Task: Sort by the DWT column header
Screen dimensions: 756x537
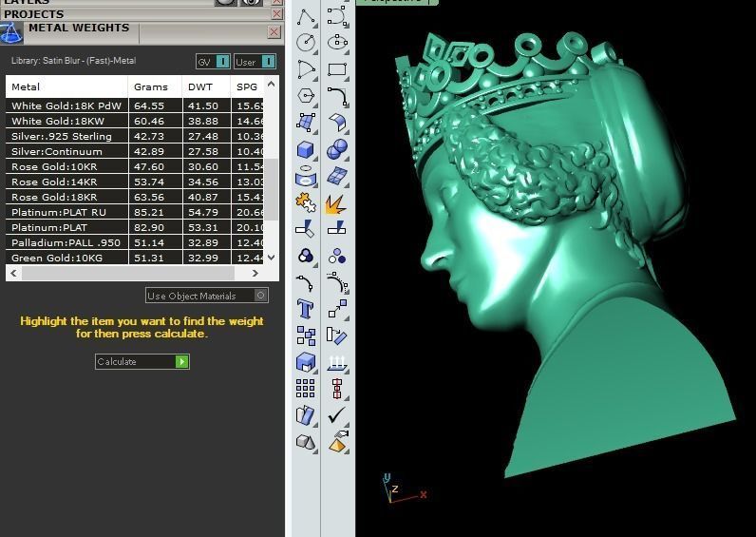Action: [x=206, y=86]
